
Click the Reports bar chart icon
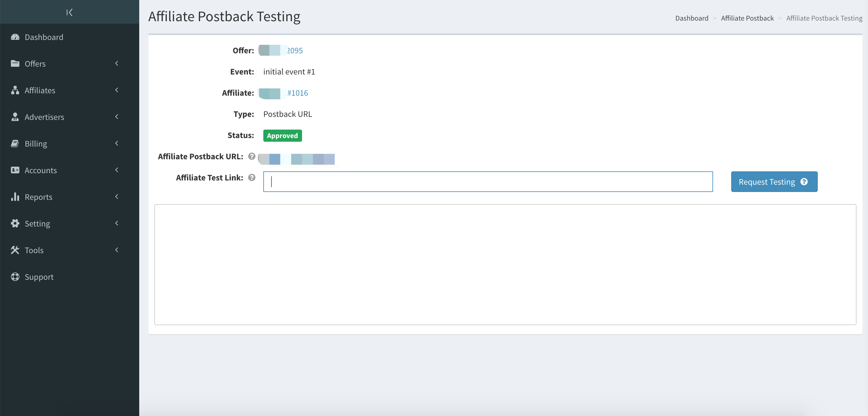tap(15, 197)
